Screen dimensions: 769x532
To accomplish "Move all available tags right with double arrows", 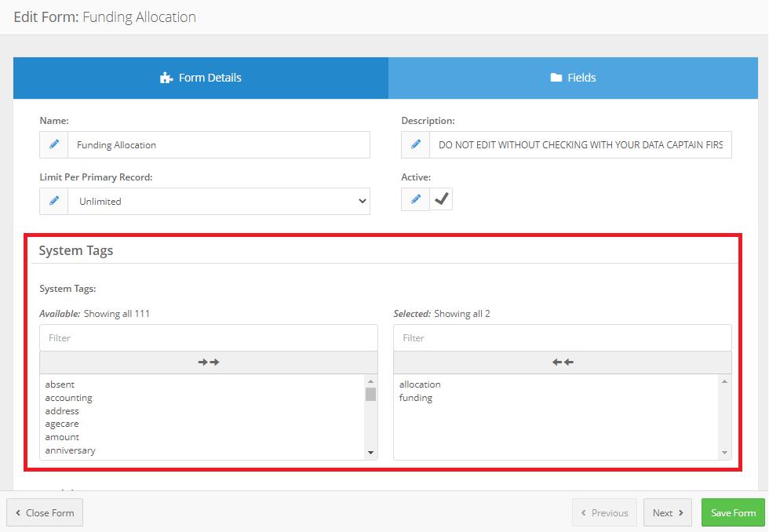I will tap(209, 363).
